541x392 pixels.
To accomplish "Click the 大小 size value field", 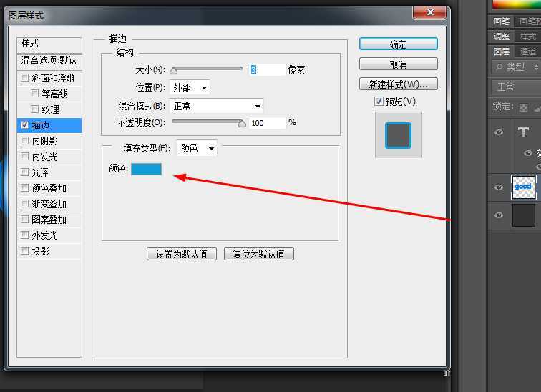I will 268,70.
